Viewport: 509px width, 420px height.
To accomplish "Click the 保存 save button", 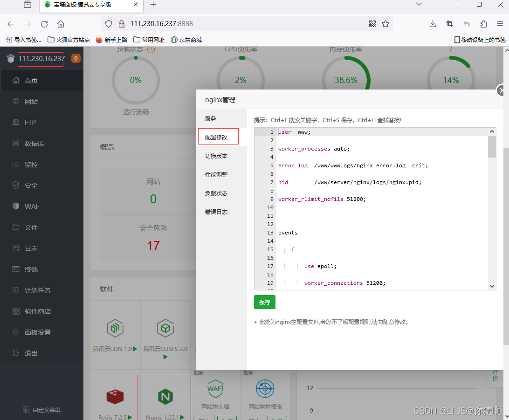I will (264, 302).
